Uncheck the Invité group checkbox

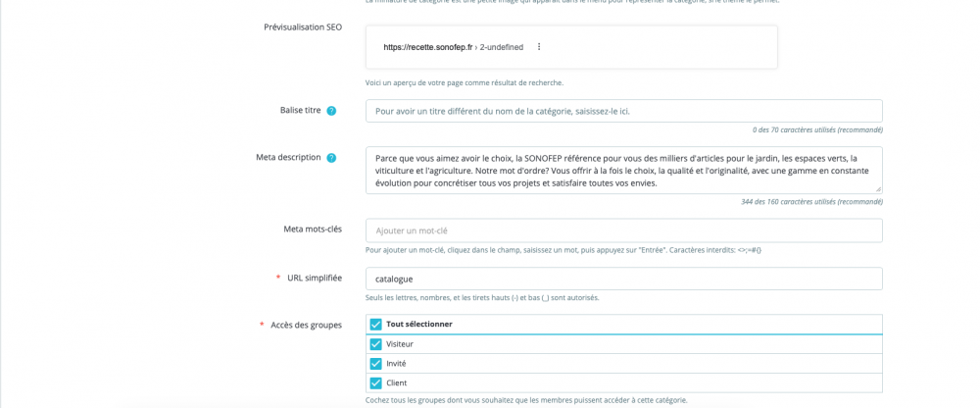(375, 364)
